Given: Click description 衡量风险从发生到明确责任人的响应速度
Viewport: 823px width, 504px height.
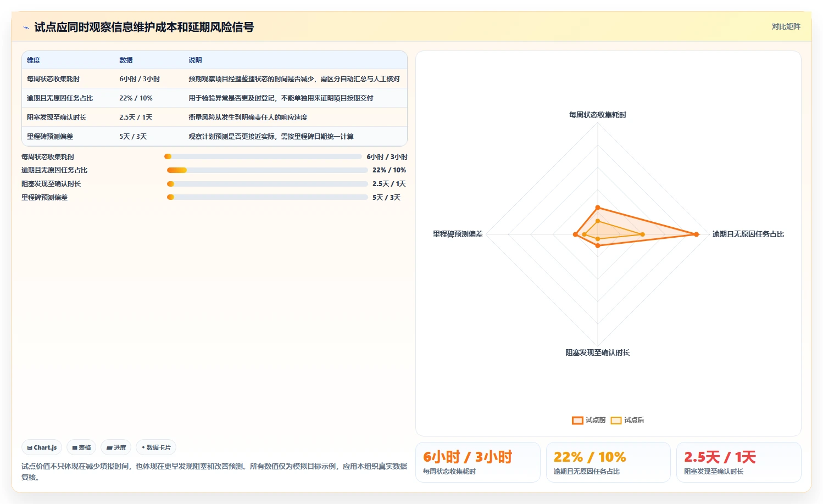Looking at the screenshot, I should [x=248, y=117].
